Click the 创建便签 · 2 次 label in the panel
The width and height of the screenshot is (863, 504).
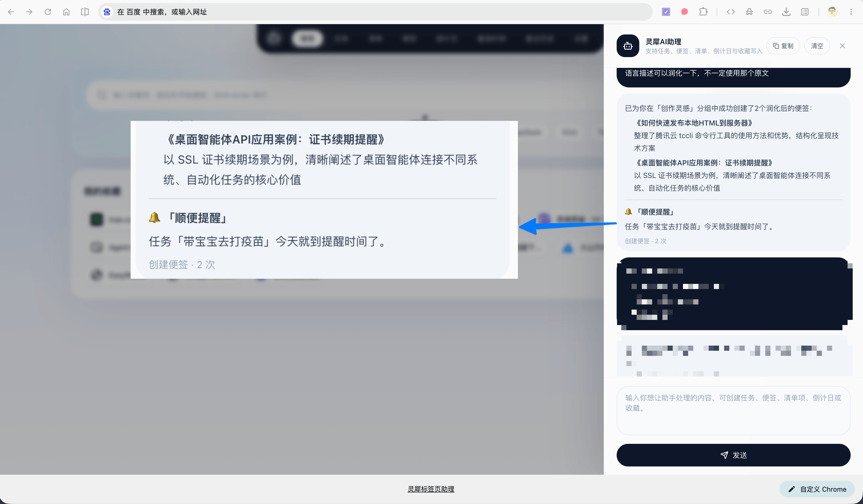coord(645,241)
